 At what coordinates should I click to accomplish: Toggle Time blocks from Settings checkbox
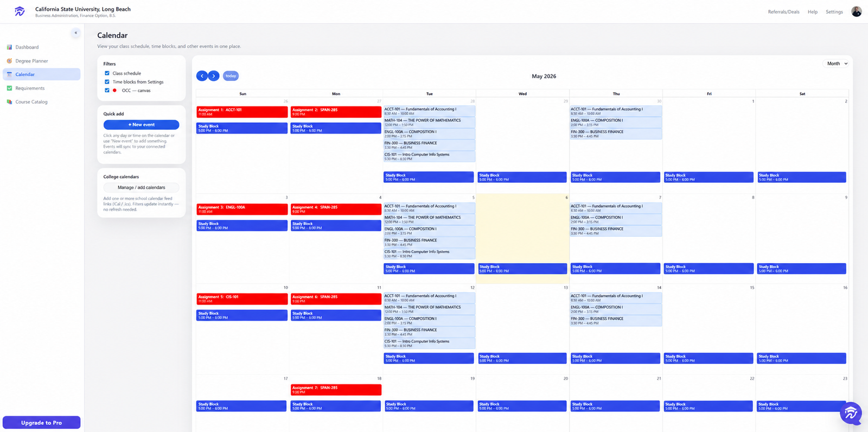coord(107,82)
